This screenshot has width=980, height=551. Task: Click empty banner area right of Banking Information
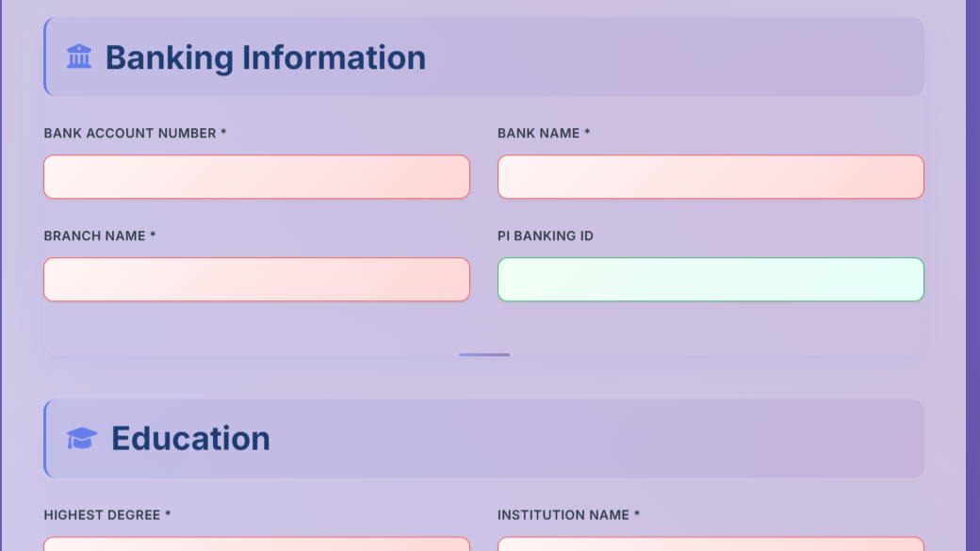(675, 57)
